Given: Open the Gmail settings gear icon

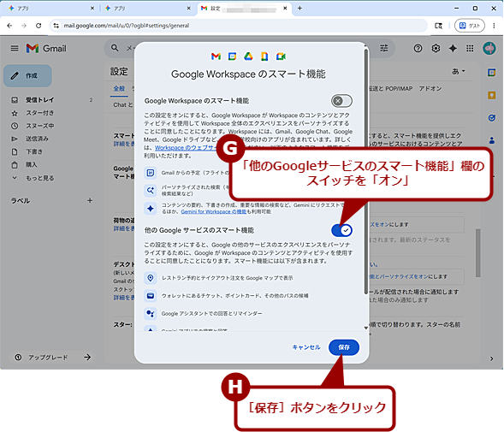Looking at the screenshot, I should point(436,49).
